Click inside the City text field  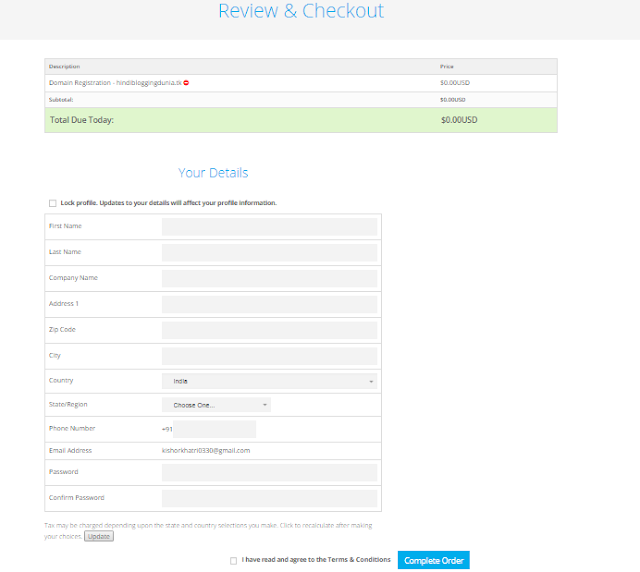coord(269,356)
